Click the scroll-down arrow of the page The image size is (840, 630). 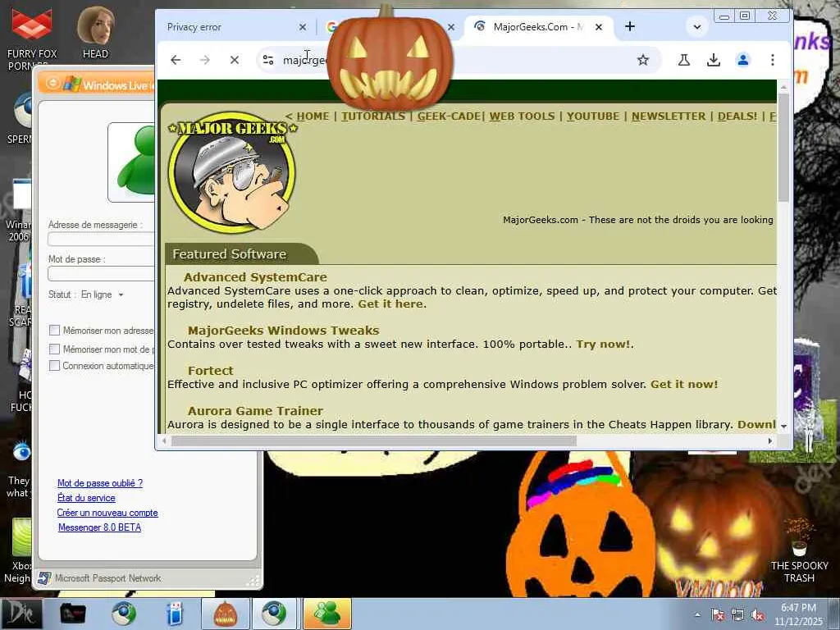coord(783,426)
